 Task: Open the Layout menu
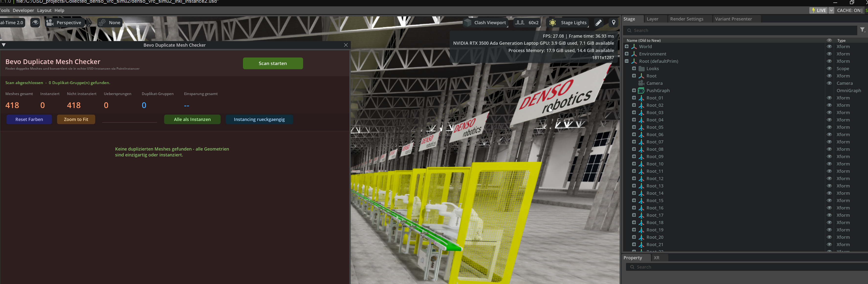[x=44, y=11]
